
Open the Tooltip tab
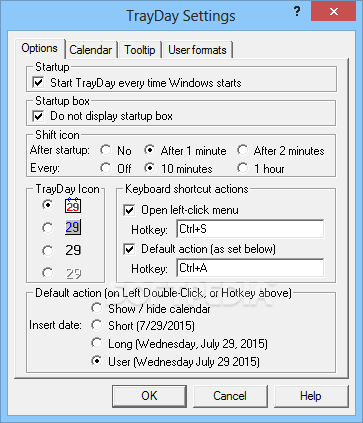140,50
